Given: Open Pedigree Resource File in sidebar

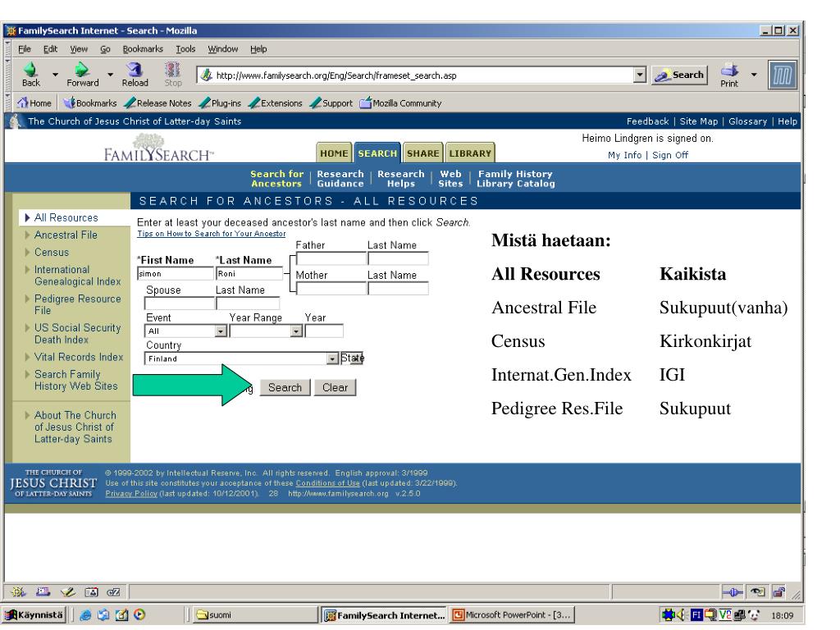Looking at the screenshot, I should [x=78, y=304].
